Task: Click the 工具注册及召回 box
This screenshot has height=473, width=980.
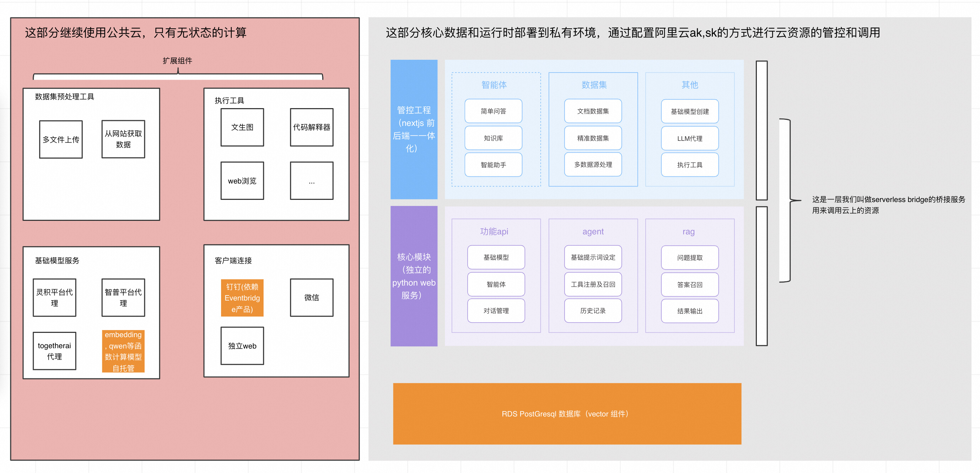Action: pyautogui.click(x=593, y=284)
